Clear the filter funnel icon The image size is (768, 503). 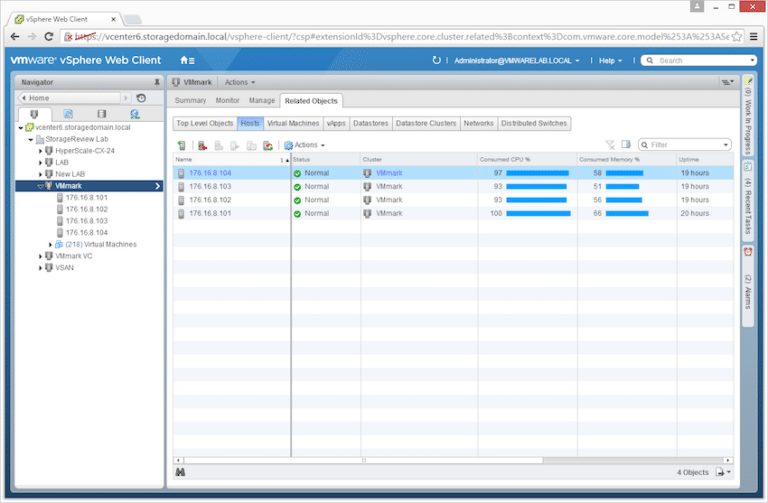point(610,144)
